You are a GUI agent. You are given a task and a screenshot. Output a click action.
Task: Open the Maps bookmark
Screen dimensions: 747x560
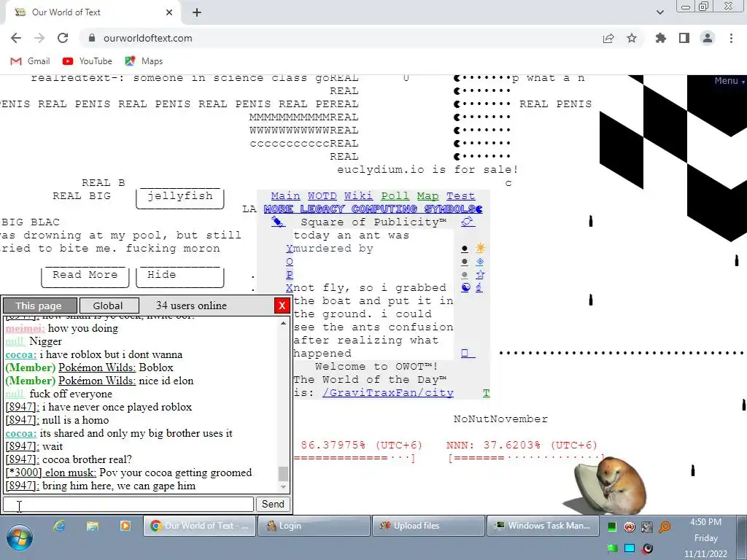point(144,61)
